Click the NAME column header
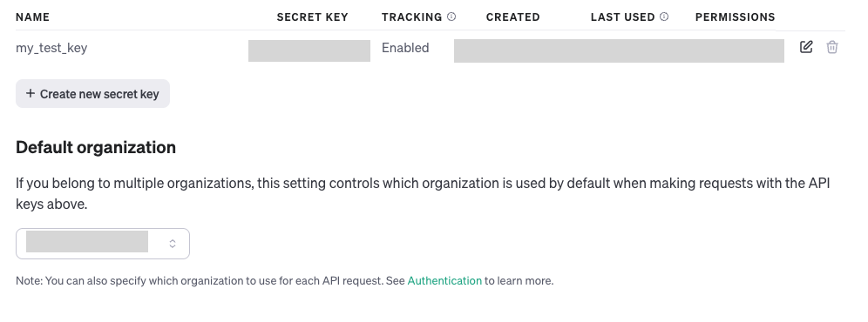The image size is (868, 322). 32,17
